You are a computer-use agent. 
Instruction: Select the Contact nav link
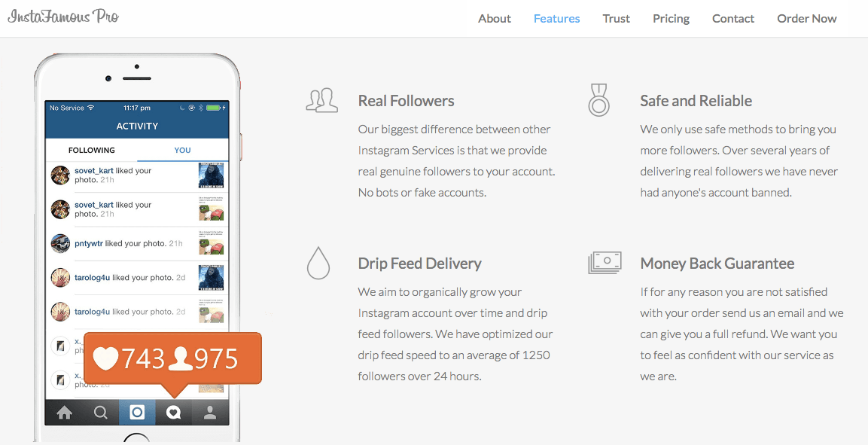733,19
